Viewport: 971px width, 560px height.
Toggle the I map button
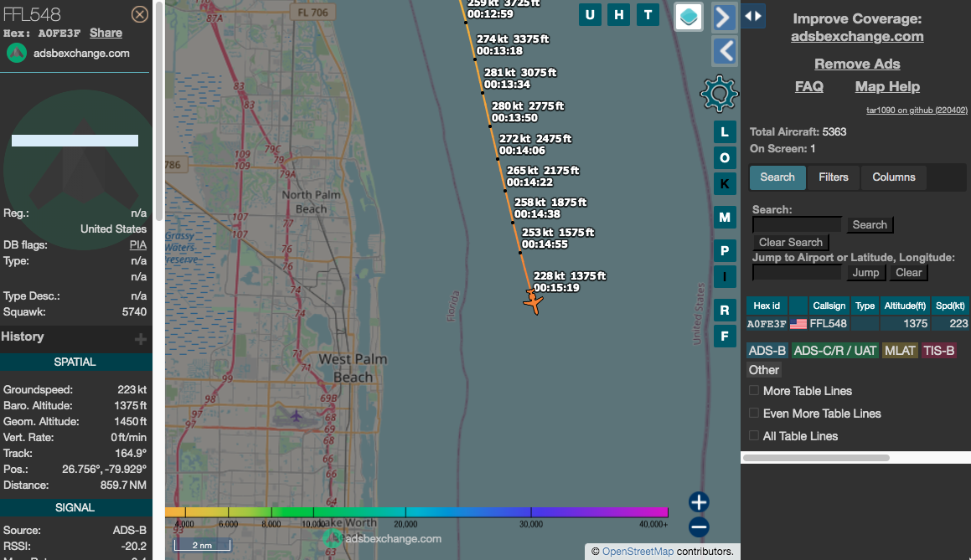coord(725,276)
